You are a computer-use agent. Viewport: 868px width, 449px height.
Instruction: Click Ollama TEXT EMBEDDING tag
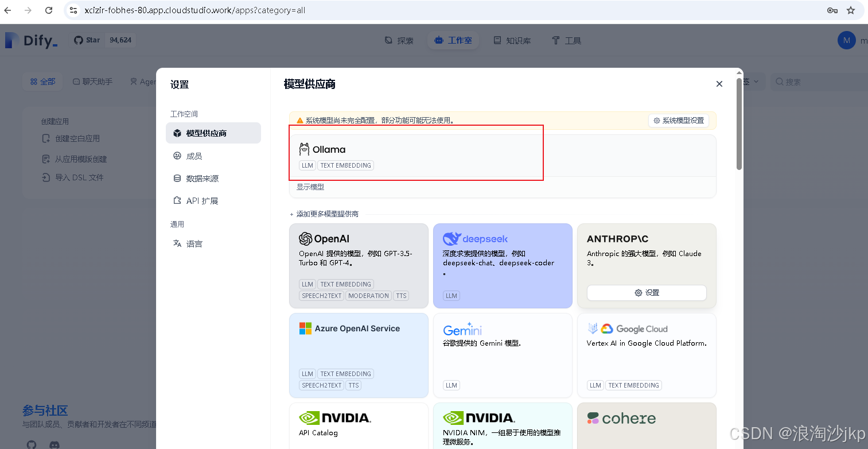pyautogui.click(x=345, y=165)
